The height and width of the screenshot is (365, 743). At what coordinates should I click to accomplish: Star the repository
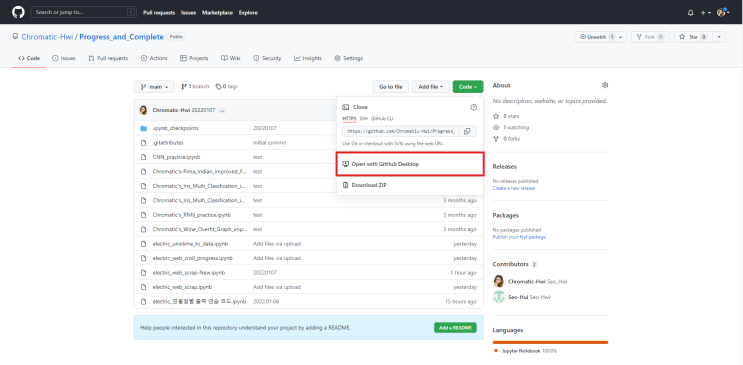point(693,37)
